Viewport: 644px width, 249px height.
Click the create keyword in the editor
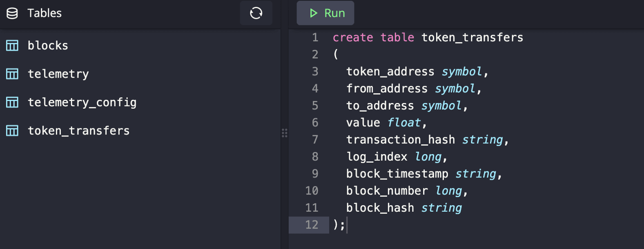point(353,38)
